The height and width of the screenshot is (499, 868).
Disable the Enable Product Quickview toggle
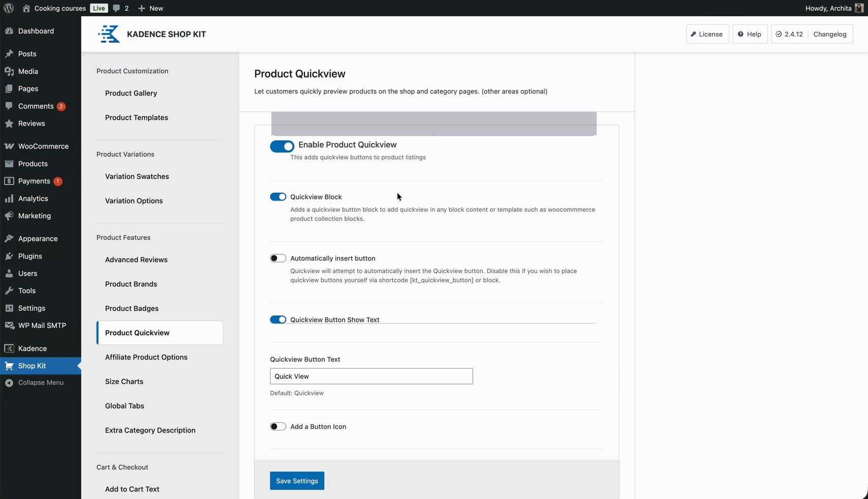coord(282,146)
